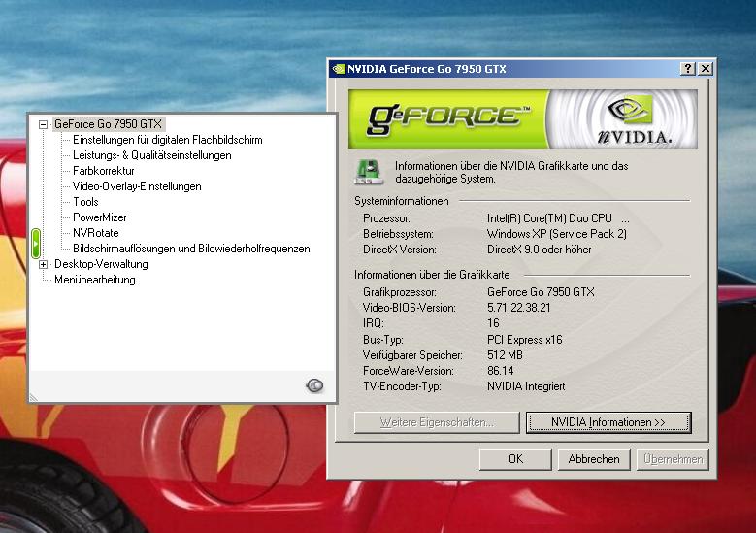Click the NVIDIA eye logo in banner
This screenshot has width=756, height=533.
[634, 110]
